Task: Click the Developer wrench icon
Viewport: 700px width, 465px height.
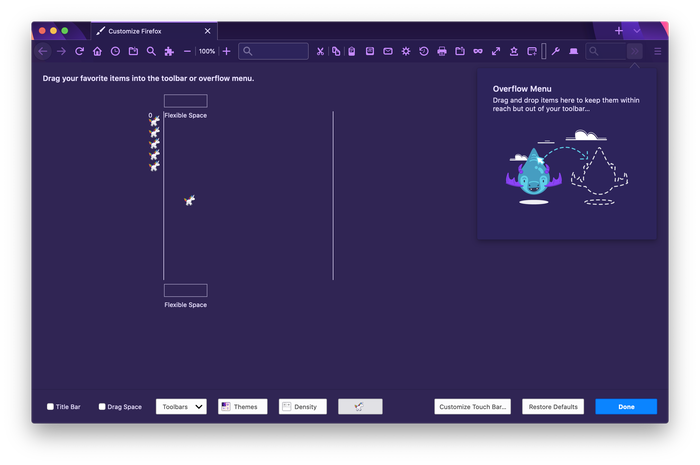Action: (556, 51)
